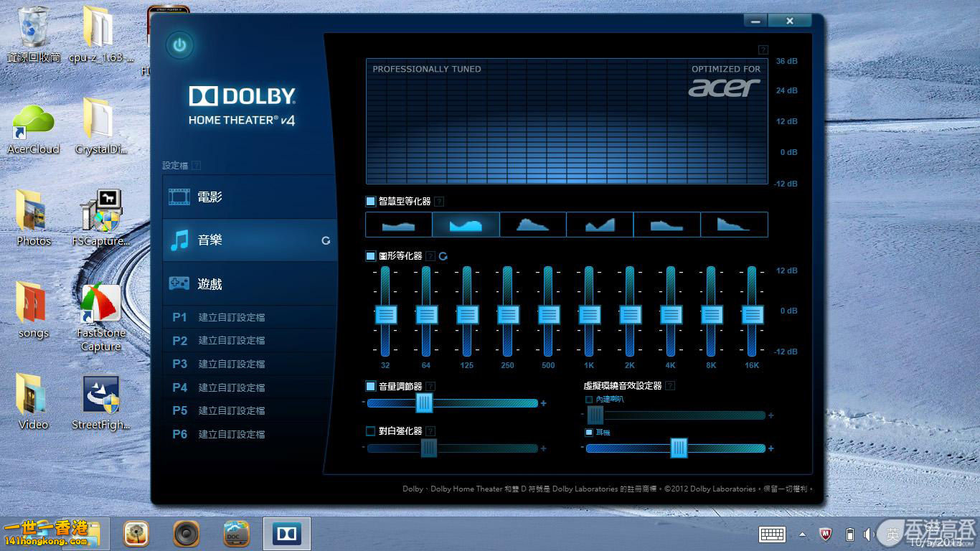Pick the fourth intelligent equalizer preset curve
Screen dimensions: 980x551
(x=600, y=225)
